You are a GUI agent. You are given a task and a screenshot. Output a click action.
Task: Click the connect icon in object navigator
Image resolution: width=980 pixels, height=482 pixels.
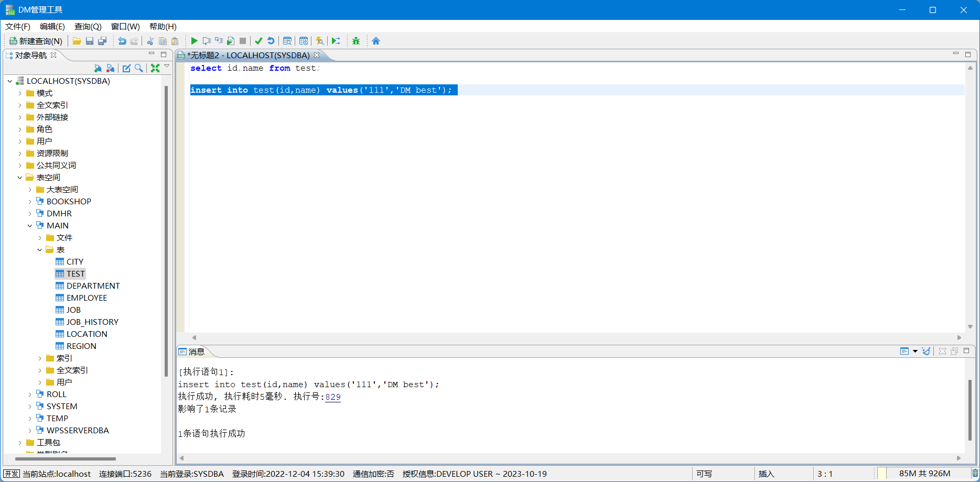[98, 68]
